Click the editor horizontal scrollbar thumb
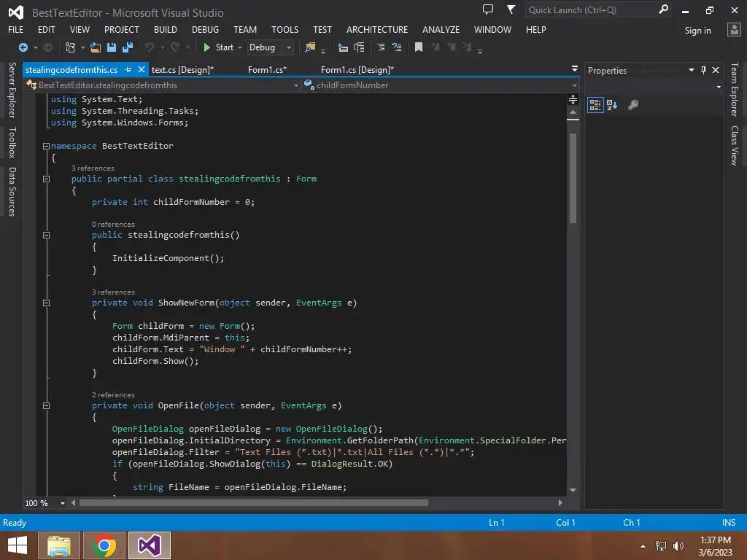The width and height of the screenshot is (747, 560). 253,503
